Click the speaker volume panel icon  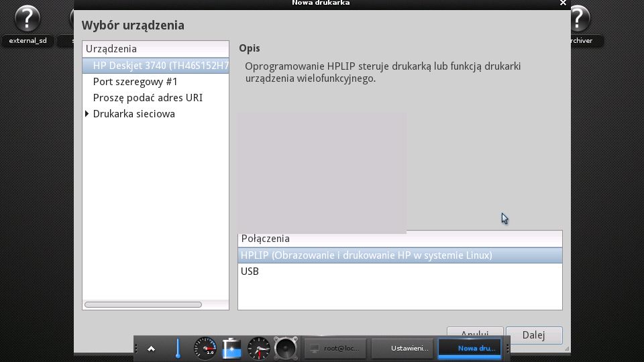(286, 349)
